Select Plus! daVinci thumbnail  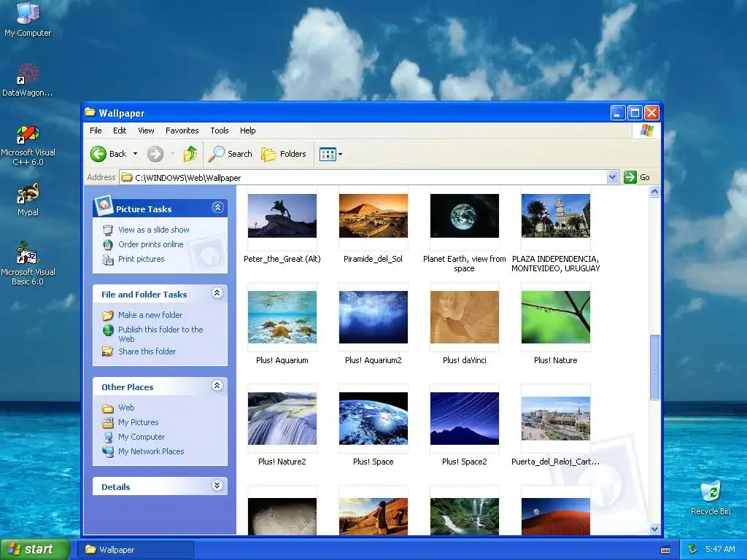465,317
